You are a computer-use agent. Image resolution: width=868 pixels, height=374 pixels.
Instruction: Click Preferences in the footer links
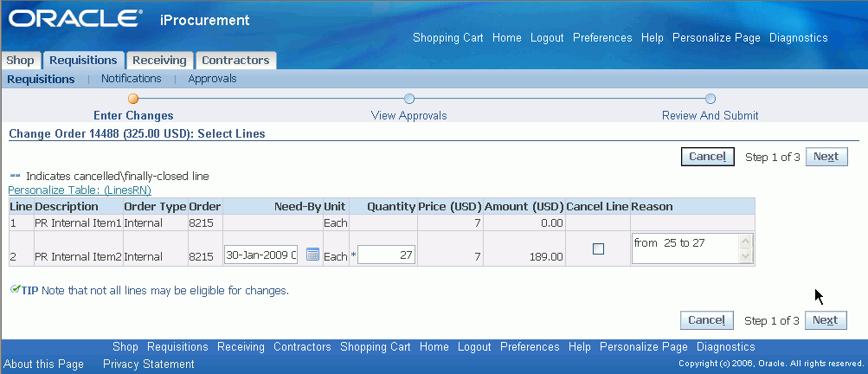pos(530,347)
